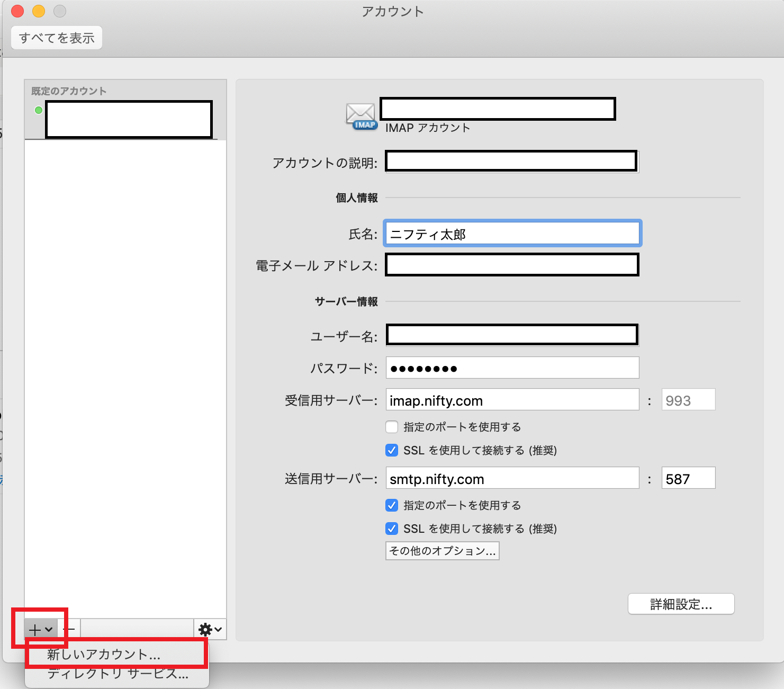This screenshot has height=689, width=784.
Task: Toggle SSL for outgoing server smtp.nifty.com
Action: pyautogui.click(x=392, y=529)
